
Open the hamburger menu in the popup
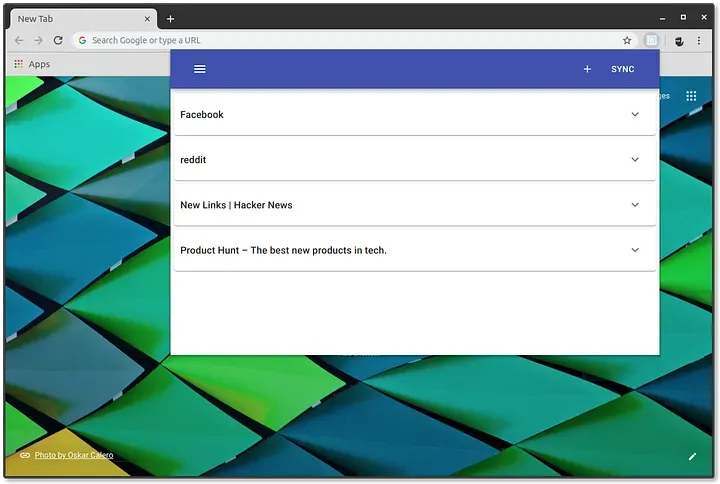click(200, 69)
